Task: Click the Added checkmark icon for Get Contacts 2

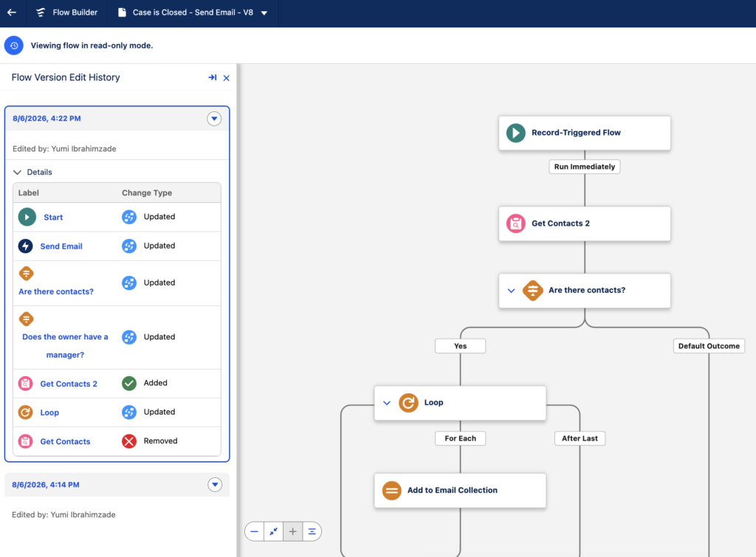Action: 129,383
